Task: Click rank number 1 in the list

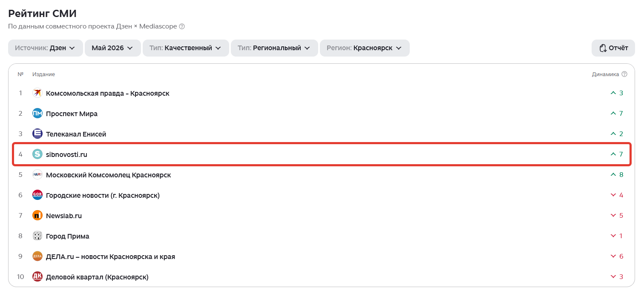Action: click(20, 93)
